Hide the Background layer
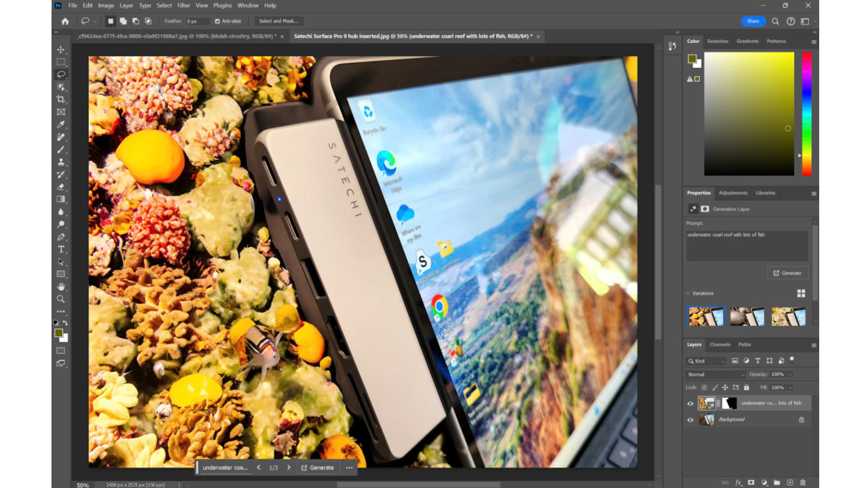The image size is (868, 488). coord(690,420)
